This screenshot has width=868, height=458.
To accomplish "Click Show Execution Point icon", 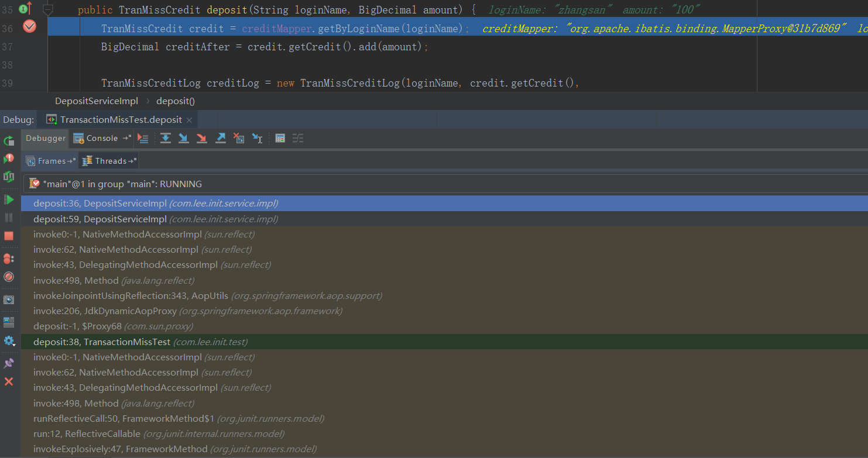I will (x=143, y=138).
